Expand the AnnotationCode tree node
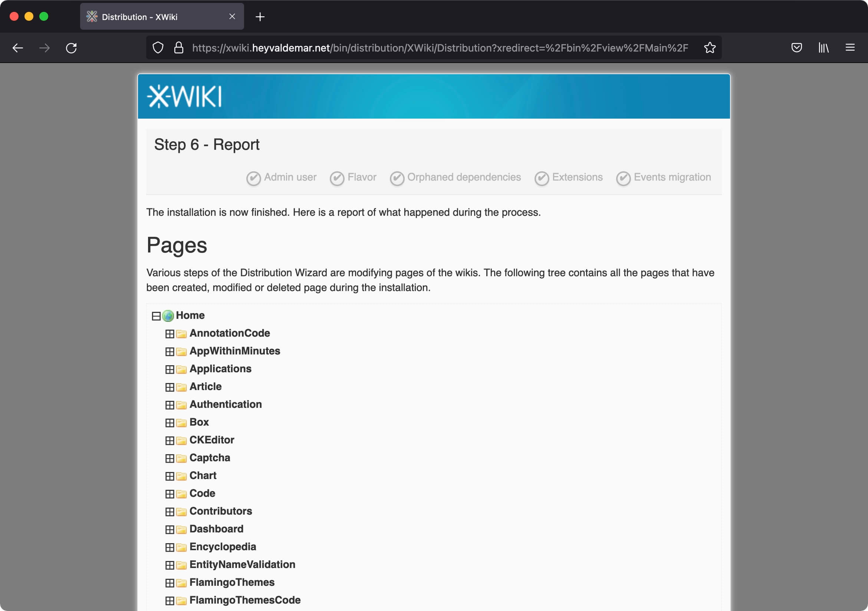 170,333
